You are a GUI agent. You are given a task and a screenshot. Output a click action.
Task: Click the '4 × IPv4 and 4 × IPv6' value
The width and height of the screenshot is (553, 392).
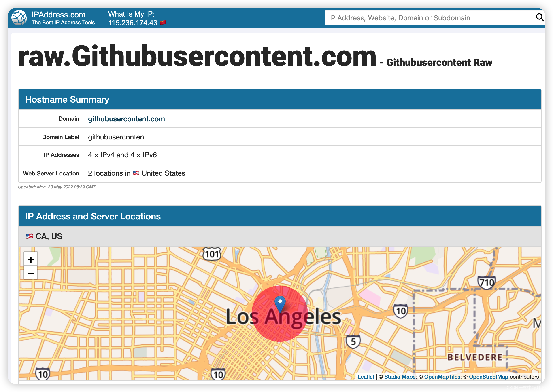(x=122, y=155)
